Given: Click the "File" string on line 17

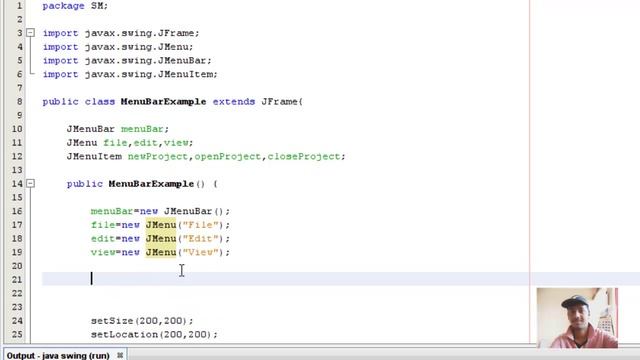Looking at the screenshot, I should coord(200,225).
